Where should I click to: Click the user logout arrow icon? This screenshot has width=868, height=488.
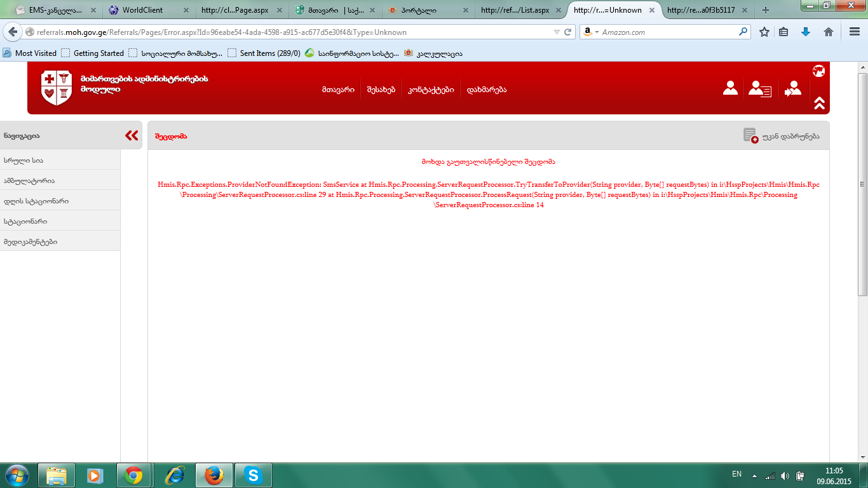click(x=792, y=89)
